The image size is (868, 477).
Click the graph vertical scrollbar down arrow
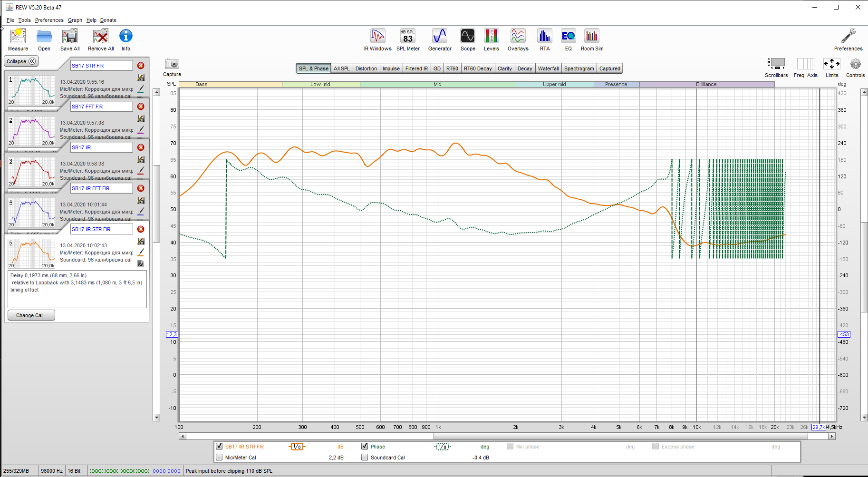(864, 418)
